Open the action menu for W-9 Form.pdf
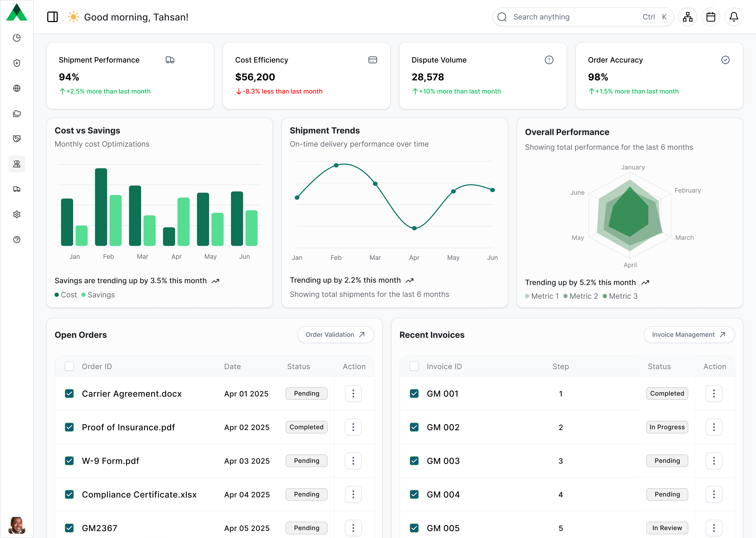Viewport: 756px width, 538px height. (x=353, y=461)
